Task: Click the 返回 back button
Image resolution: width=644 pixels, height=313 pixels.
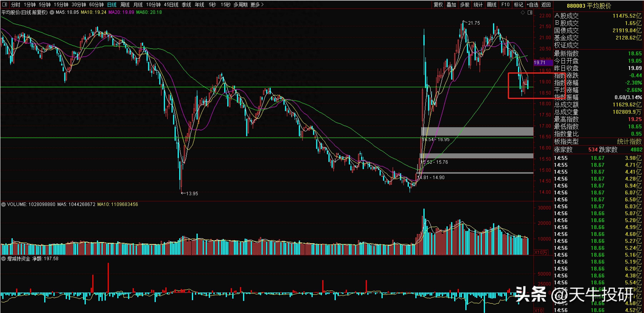Action: (546, 4)
